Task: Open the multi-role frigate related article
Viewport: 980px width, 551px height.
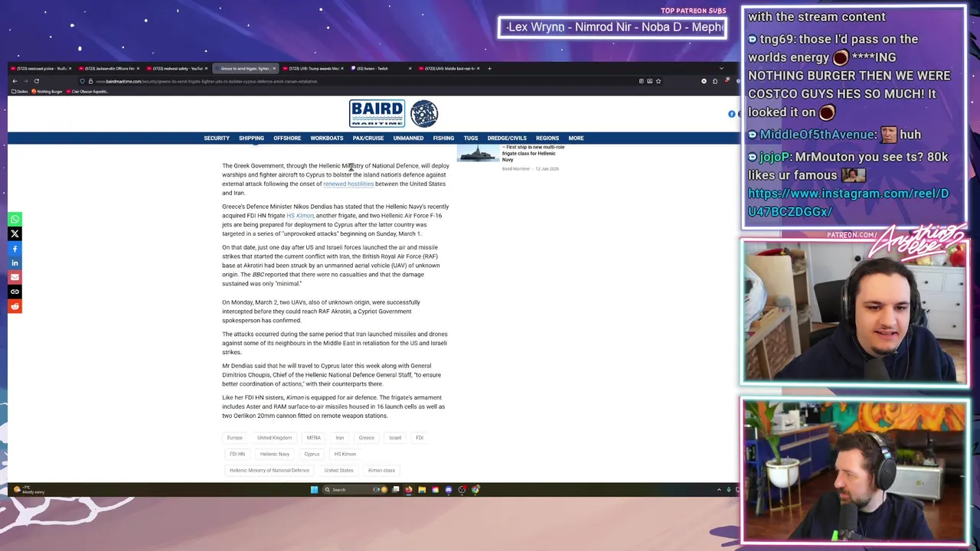Action: pyautogui.click(x=533, y=153)
